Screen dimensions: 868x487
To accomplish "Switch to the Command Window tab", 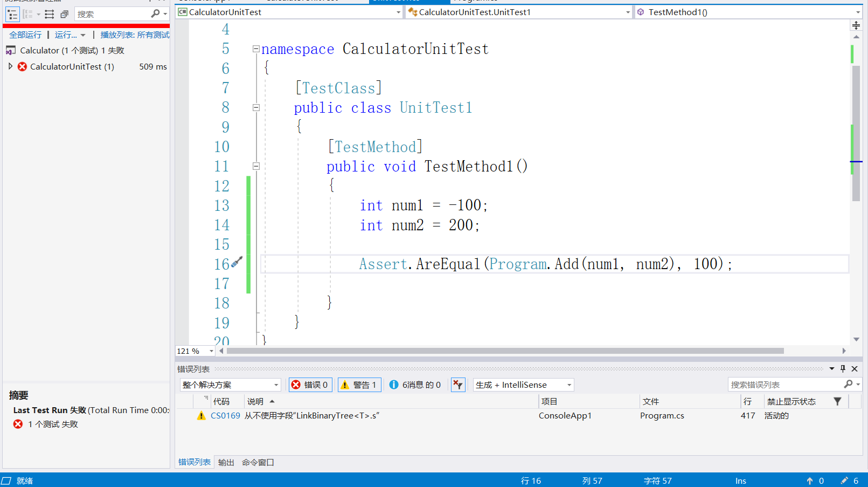I will pos(258,463).
